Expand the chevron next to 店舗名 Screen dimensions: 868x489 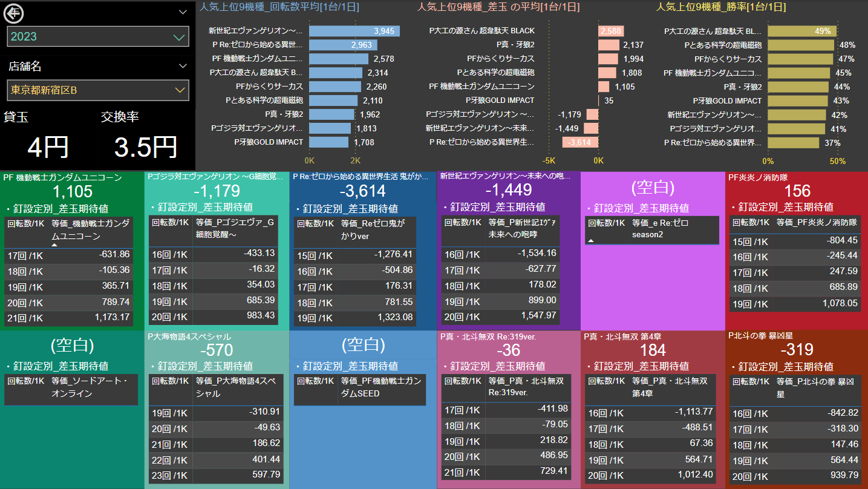click(x=183, y=66)
